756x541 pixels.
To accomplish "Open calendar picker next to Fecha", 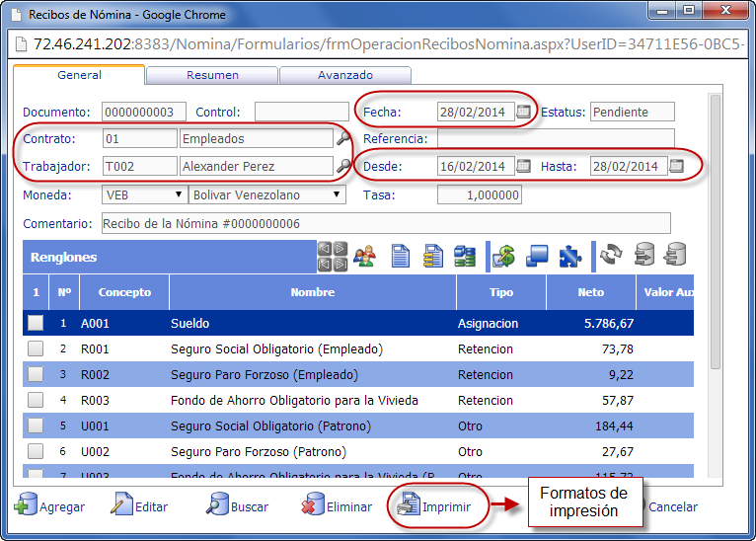I will pos(524,112).
